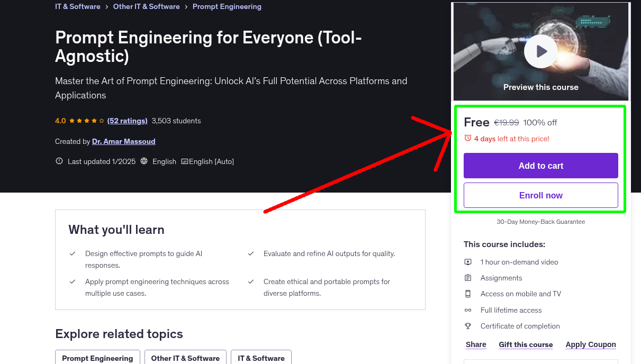641x364 pixels.
Task: Click the globe language icon
Action: 144,161
